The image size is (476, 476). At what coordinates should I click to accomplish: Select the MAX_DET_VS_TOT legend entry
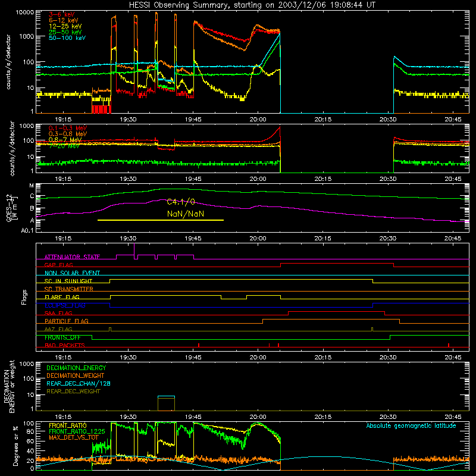74,437
